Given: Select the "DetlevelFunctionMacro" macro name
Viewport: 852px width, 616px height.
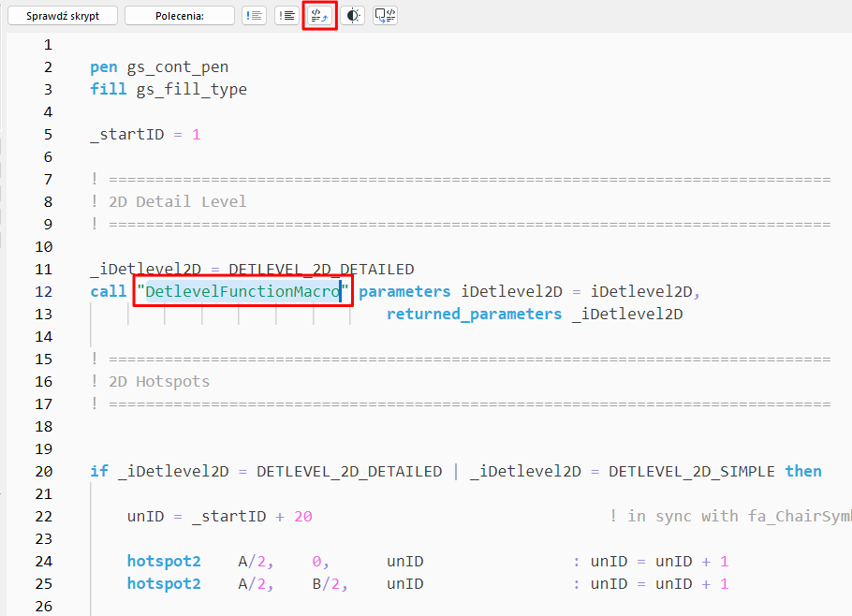Looking at the screenshot, I should 242,291.
